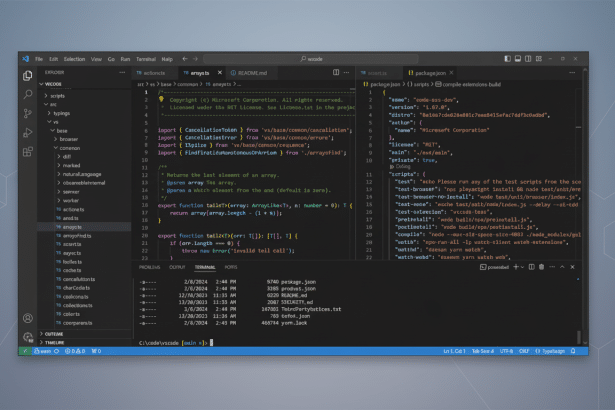Viewport: 615px width, 410px height.
Task: Open the Run and Debug view
Action: pos(27,133)
